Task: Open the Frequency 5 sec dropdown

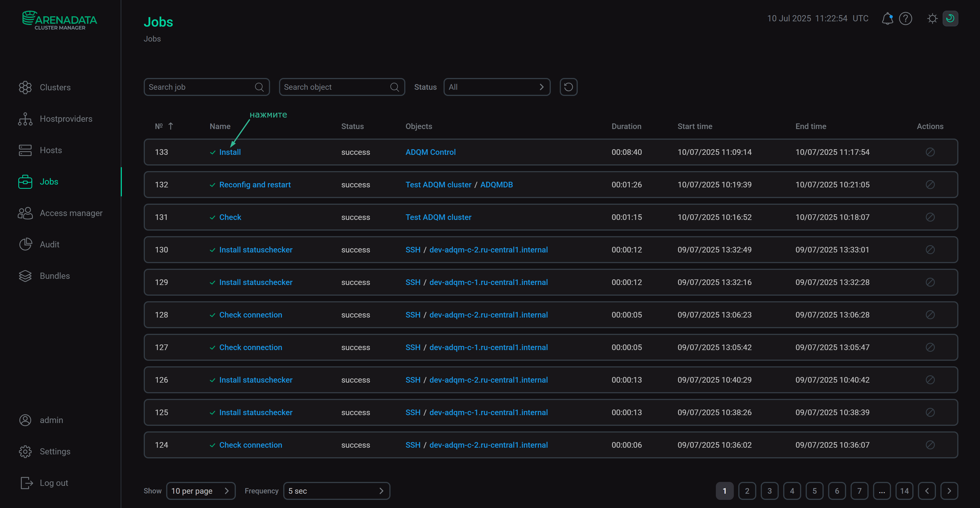Action: coord(336,491)
